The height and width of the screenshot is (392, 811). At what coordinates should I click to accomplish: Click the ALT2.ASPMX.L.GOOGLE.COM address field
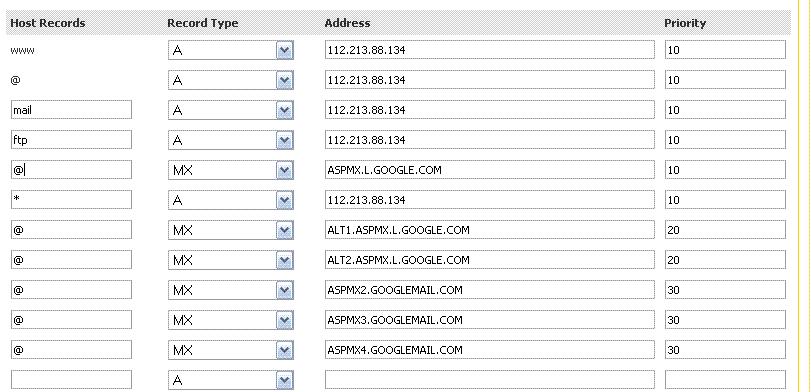tap(489, 260)
